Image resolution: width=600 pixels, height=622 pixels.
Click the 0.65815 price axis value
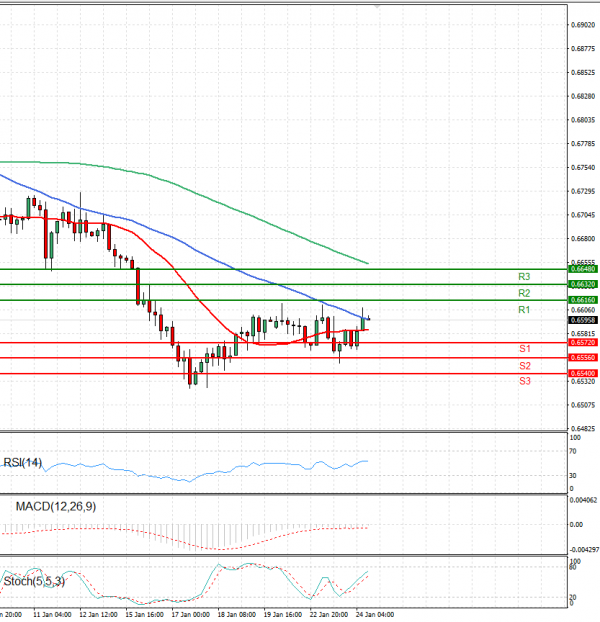point(583,334)
